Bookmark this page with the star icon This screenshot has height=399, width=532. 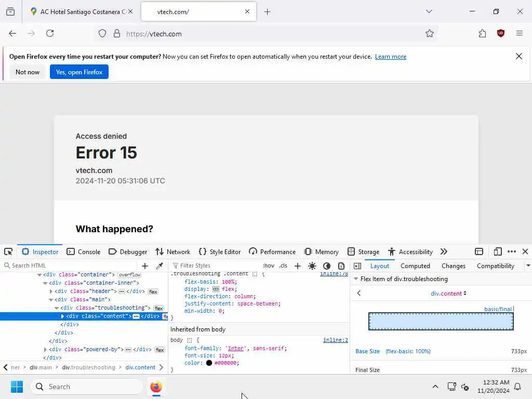tap(430, 33)
